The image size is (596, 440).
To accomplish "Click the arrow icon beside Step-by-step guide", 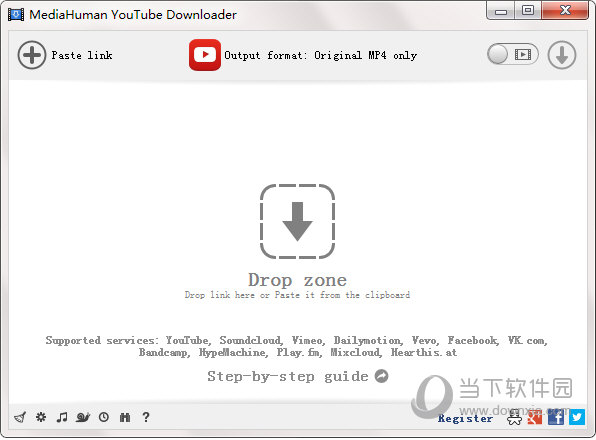I will click(382, 376).
